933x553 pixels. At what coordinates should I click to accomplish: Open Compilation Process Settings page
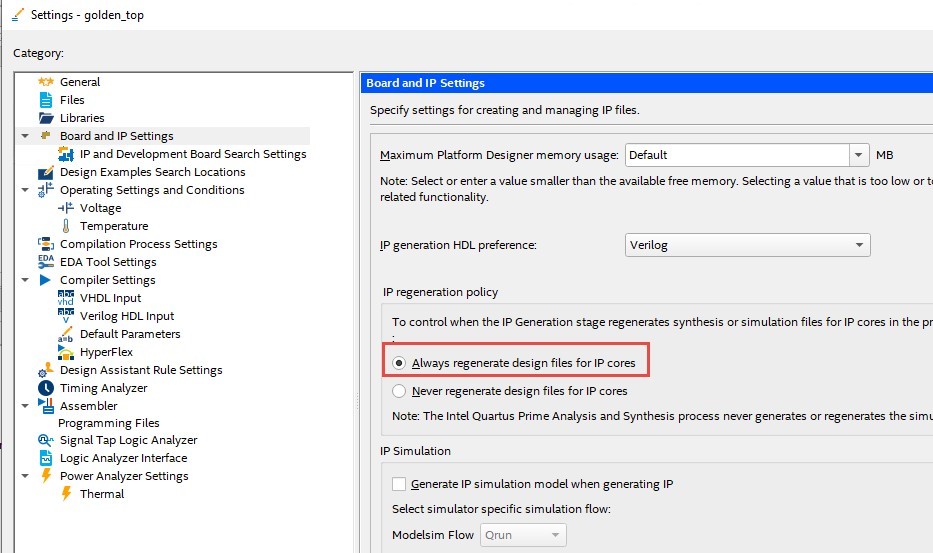[138, 244]
